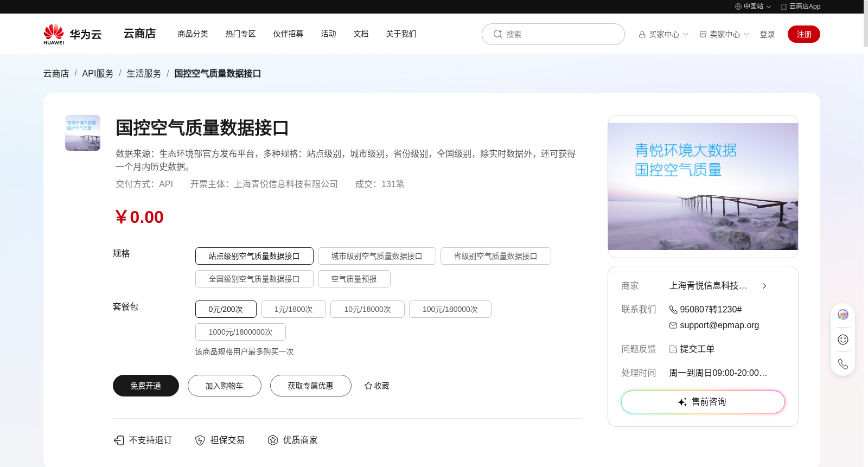Screen dimensions: 868x467
Task: Click the floating smiley feedback icon
Action: coord(843,340)
